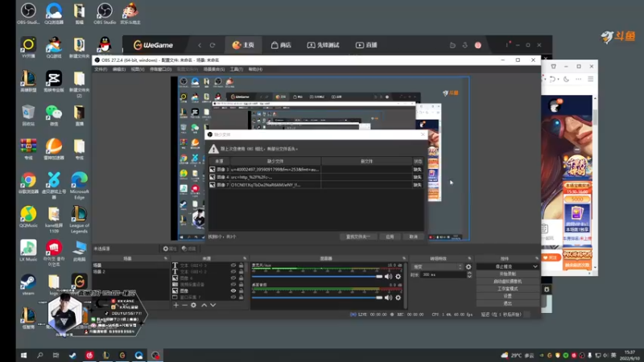The width and height of the screenshot is (644, 362).
Task: Move selected source down with arrow
Action: tap(213, 305)
